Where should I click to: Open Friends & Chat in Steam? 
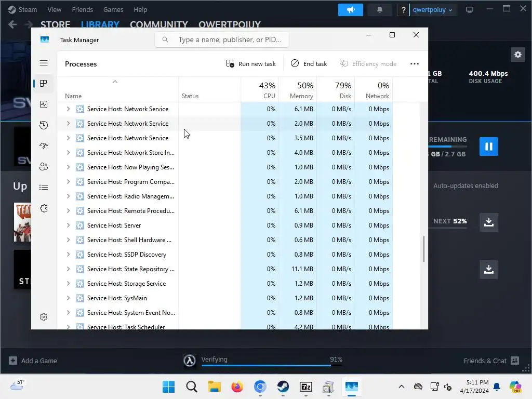pyautogui.click(x=491, y=361)
